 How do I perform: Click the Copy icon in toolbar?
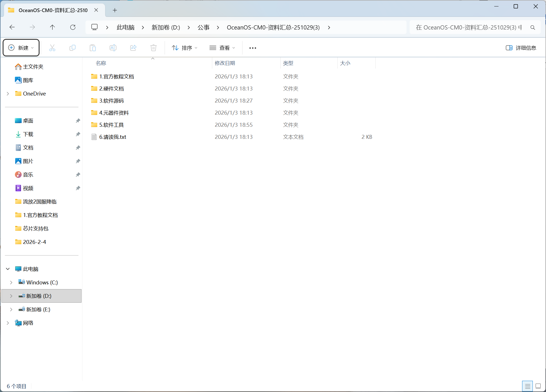[73, 48]
